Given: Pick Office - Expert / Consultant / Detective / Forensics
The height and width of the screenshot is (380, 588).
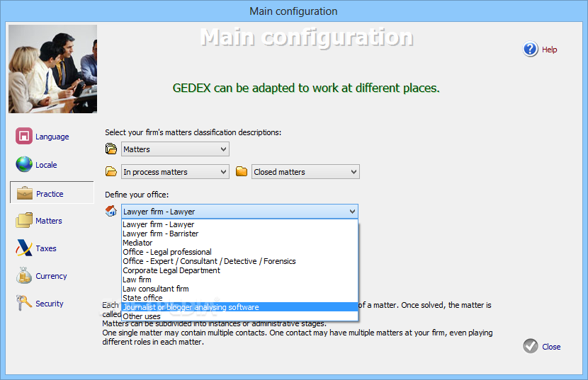Looking at the screenshot, I should click(x=240, y=261).
